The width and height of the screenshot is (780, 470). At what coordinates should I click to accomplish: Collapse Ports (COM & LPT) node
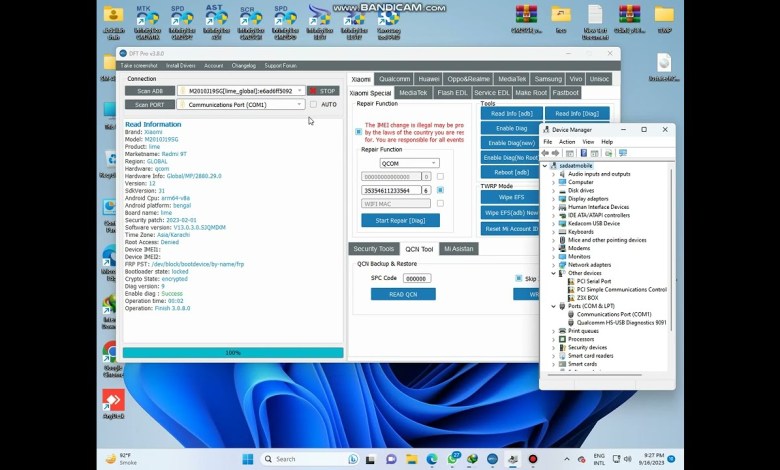coord(553,306)
